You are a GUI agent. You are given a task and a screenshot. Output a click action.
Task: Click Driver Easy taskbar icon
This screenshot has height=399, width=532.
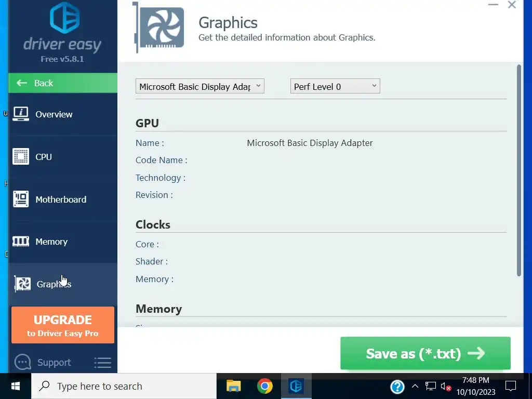point(296,386)
